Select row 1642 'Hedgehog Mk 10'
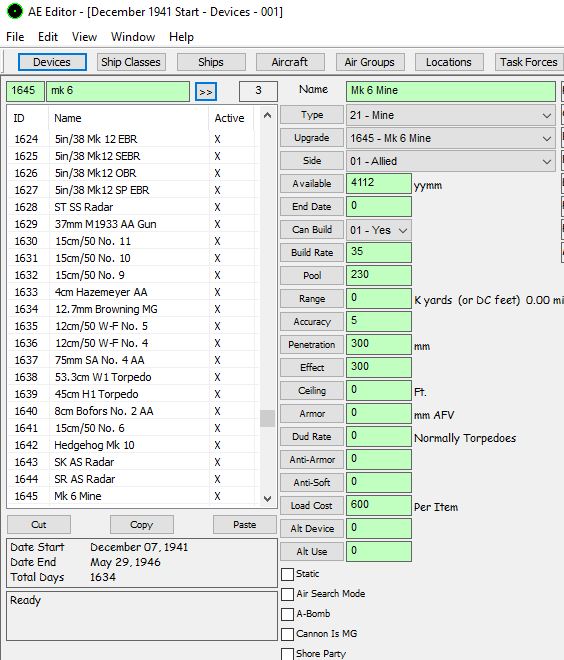The image size is (564, 660). click(x=131, y=445)
